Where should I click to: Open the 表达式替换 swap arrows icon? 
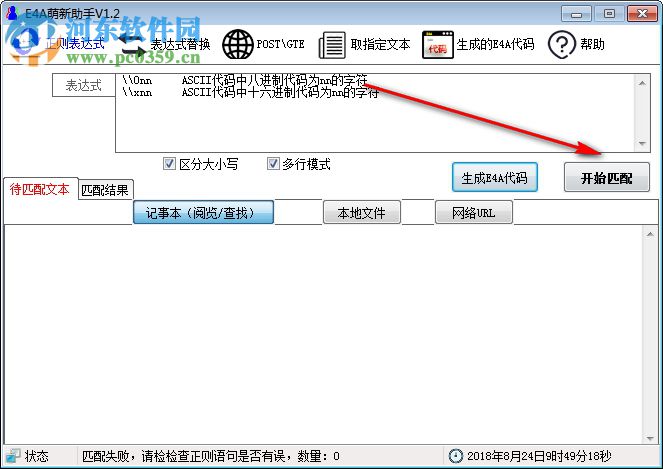coord(132,45)
